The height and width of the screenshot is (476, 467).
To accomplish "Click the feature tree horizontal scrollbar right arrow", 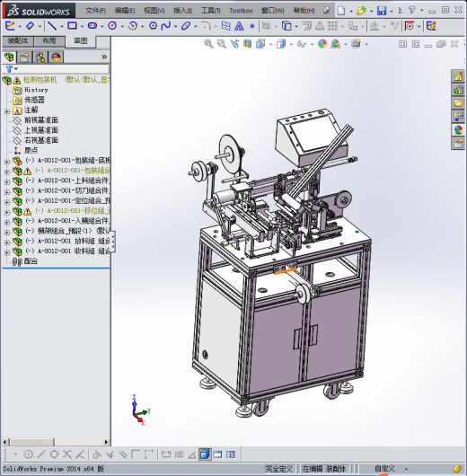I will pos(106,442).
